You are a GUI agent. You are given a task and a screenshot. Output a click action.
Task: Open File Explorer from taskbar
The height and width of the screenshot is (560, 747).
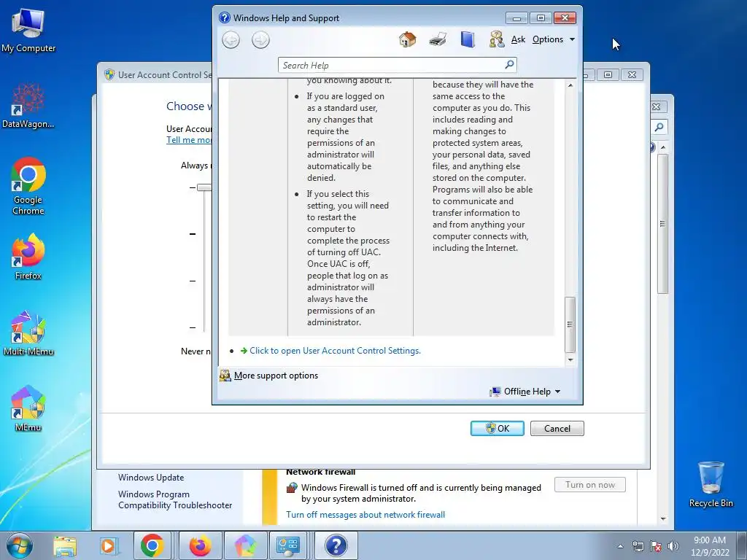(x=65, y=545)
